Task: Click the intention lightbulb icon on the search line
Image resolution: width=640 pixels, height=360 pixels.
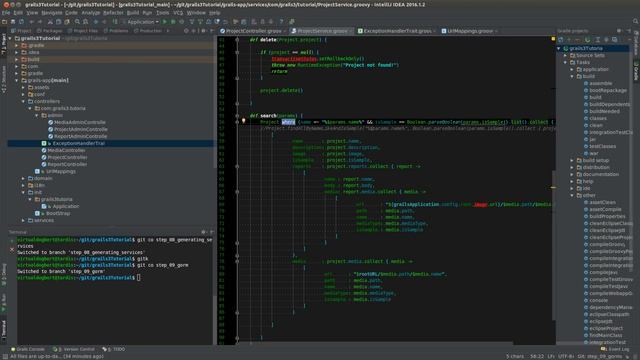Action: click(x=244, y=121)
